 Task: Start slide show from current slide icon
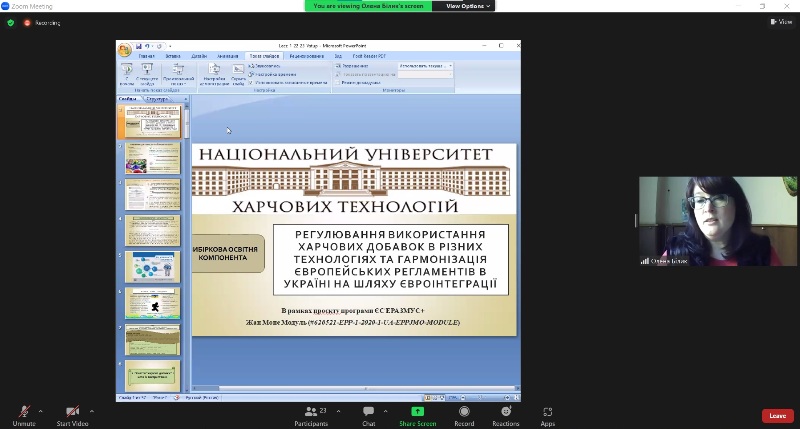coord(147,73)
